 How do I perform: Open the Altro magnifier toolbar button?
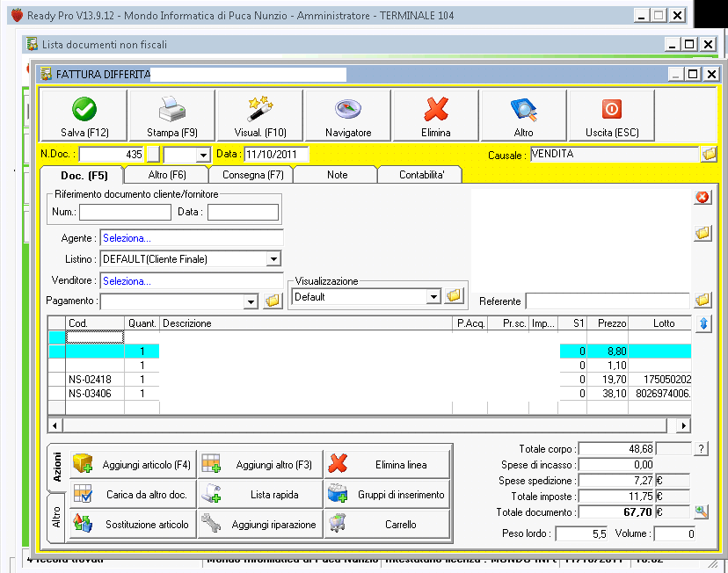point(523,110)
